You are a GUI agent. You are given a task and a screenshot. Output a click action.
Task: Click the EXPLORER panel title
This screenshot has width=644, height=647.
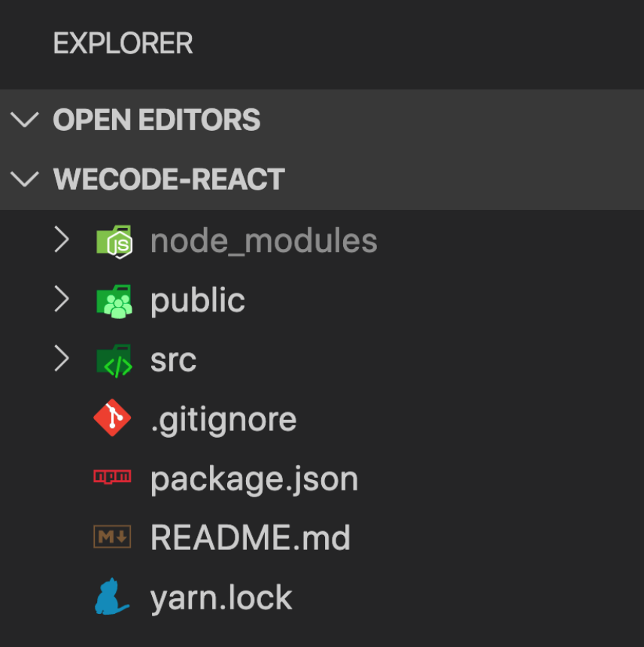[123, 44]
